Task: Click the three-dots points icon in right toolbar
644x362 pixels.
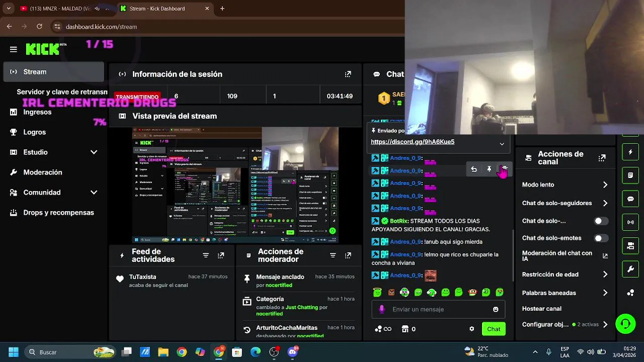Action: (630, 293)
